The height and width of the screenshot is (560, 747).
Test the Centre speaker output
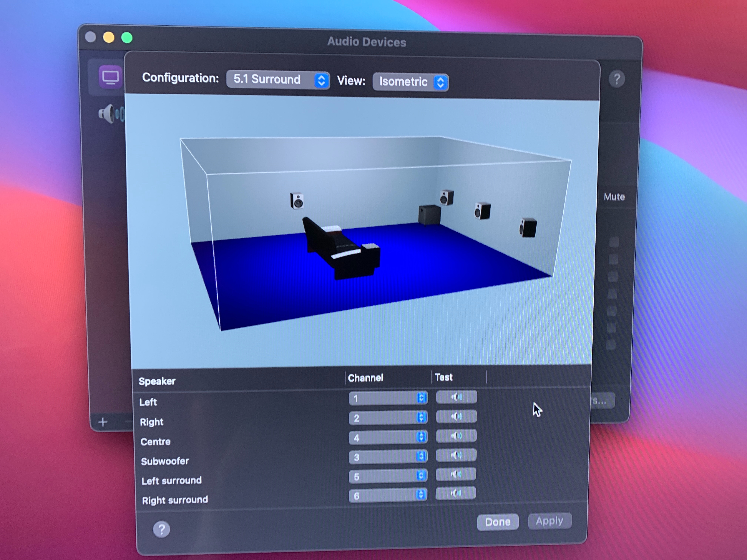456,436
